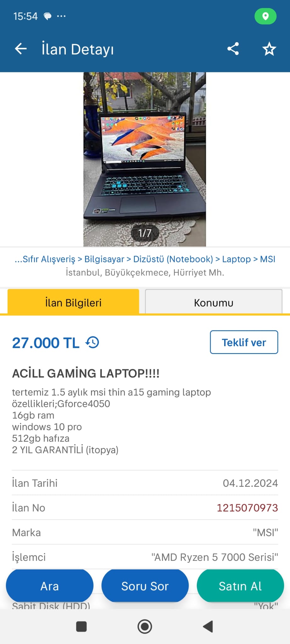Open the price history clock icon

click(93, 342)
